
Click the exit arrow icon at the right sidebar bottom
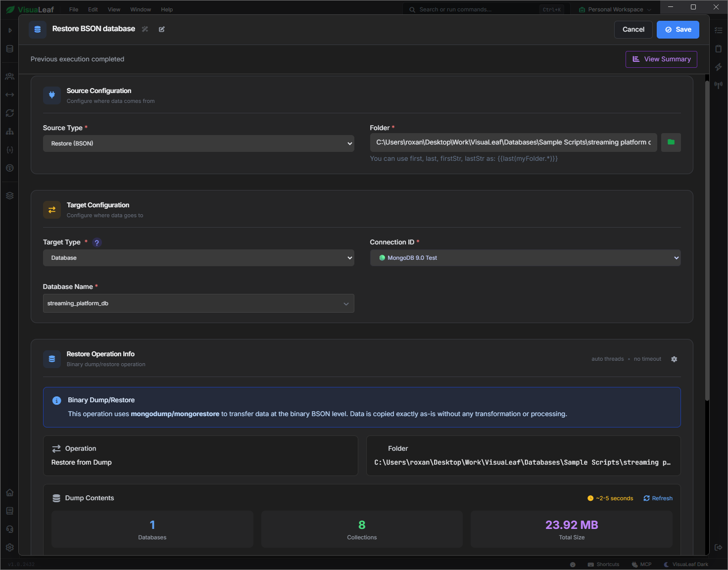point(719,547)
